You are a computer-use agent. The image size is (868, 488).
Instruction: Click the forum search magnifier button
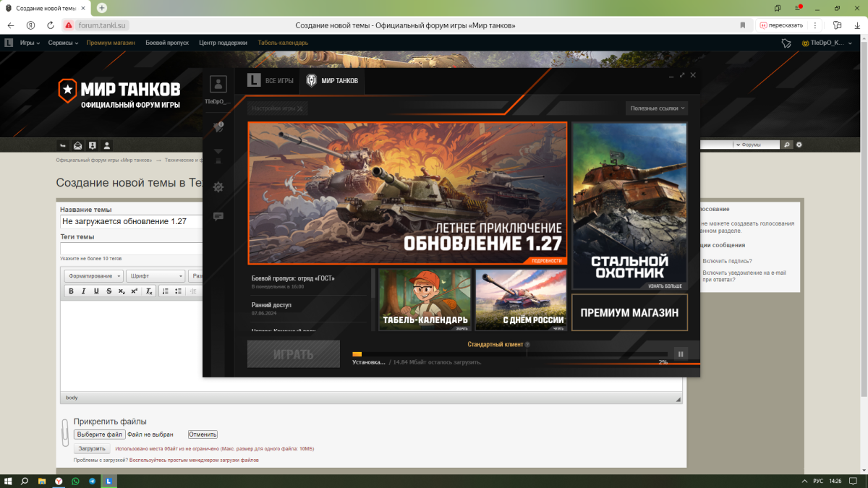pyautogui.click(x=788, y=145)
